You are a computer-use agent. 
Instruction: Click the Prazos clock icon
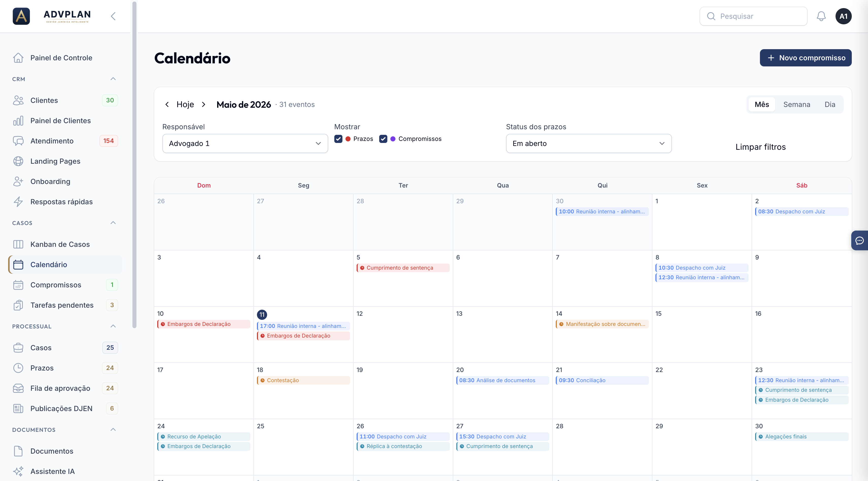[18, 368]
